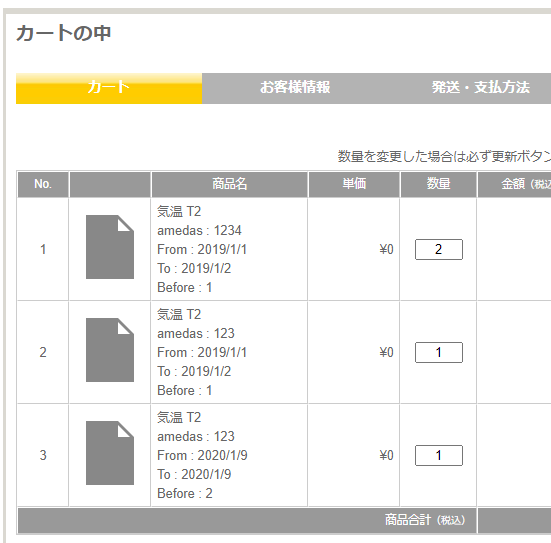Click 数量 column header
This screenshot has height=543, width=551.
438,184
